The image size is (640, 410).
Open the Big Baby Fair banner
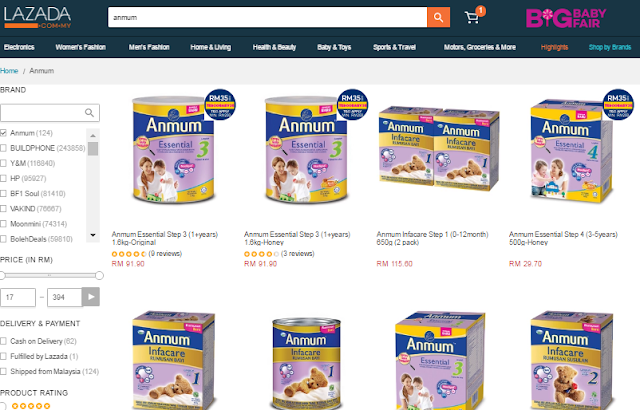(x=566, y=18)
